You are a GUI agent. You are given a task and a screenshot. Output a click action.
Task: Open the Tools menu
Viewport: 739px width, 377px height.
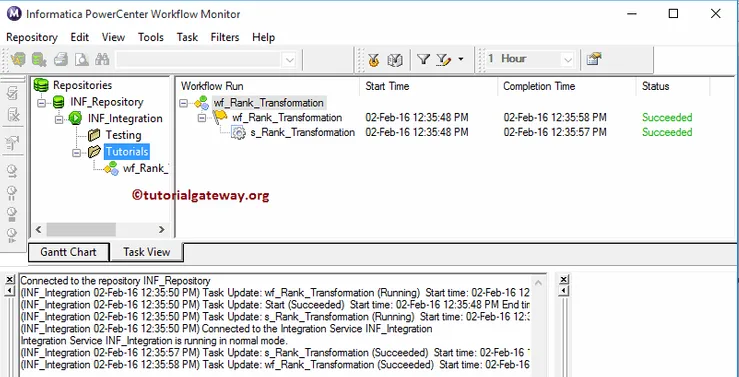(x=151, y=37)
